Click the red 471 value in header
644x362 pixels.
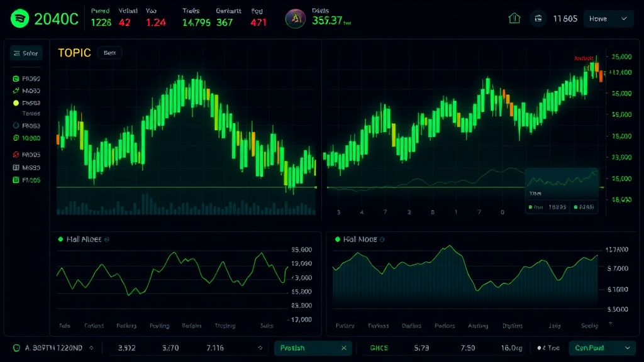pyautogui.click(x=258, y=23)
